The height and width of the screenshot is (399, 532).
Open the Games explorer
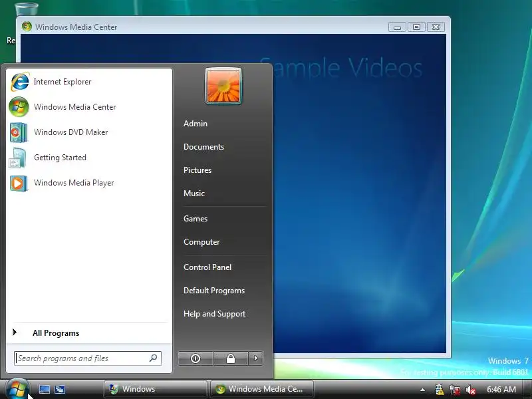[x=196, y=219]
